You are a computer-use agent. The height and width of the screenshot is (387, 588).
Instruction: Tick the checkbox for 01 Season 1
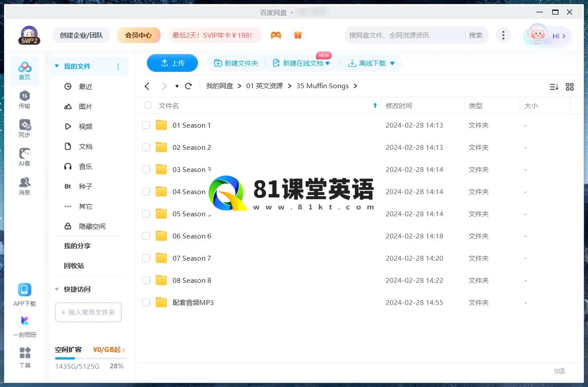(146, 125)
